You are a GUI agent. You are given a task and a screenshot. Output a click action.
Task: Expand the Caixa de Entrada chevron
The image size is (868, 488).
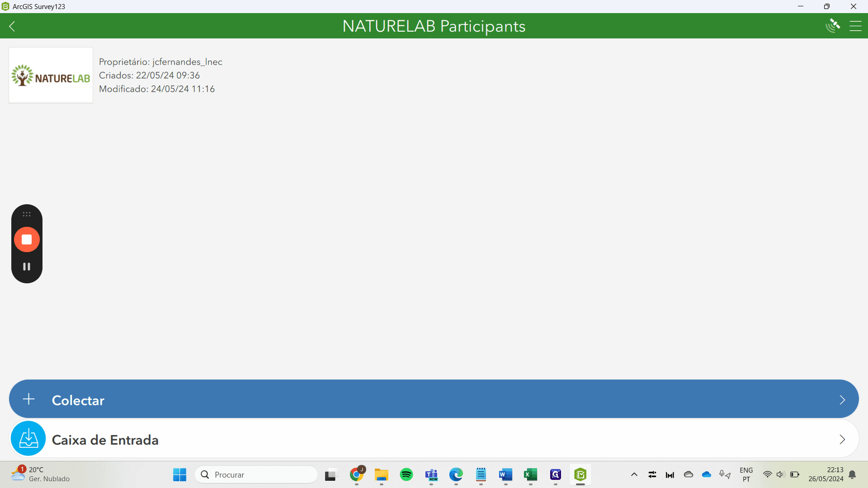(842, 440)
